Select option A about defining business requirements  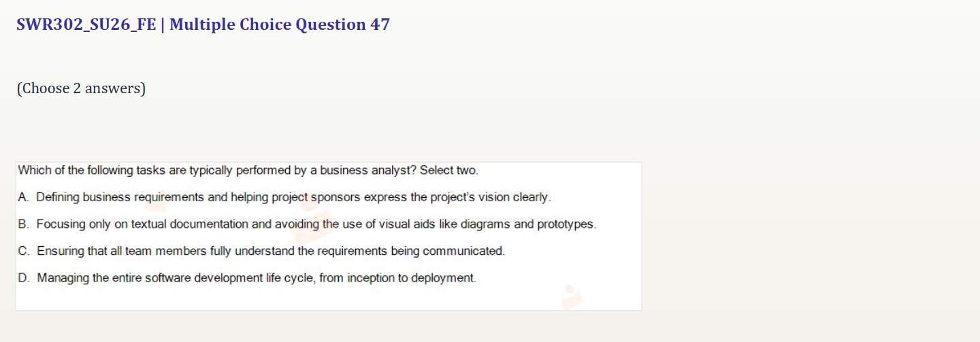tap(284, 197)
